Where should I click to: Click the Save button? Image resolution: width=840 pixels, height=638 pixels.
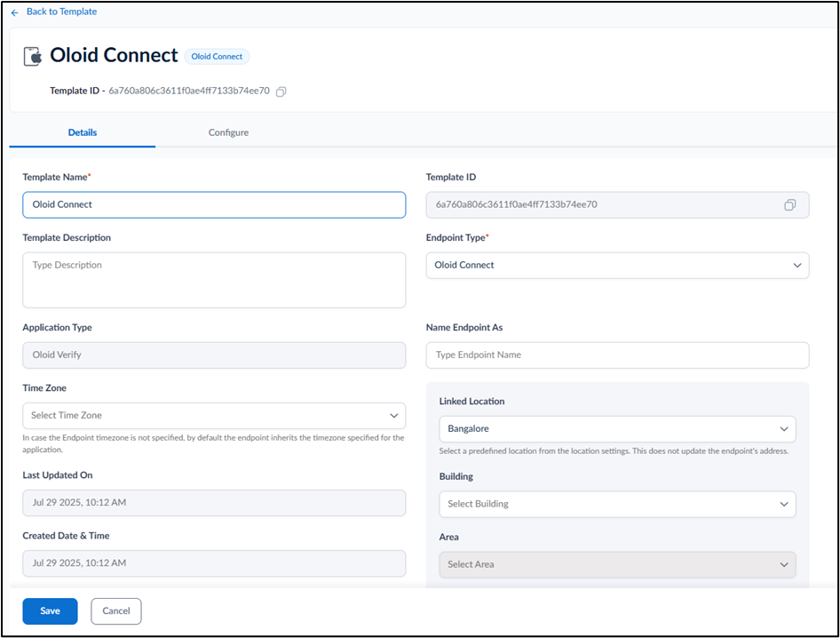pyautogui.click(x=50, y=611)
